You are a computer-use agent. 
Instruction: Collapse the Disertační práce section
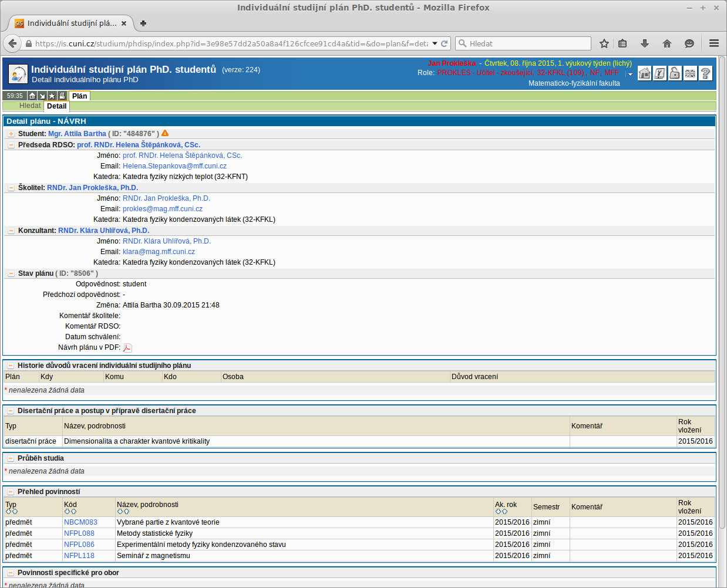pyautogui.click(x=11, y=411)
